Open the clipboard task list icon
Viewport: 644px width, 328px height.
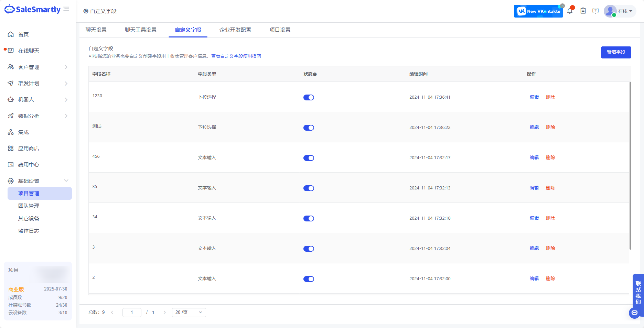click(583, 11)
